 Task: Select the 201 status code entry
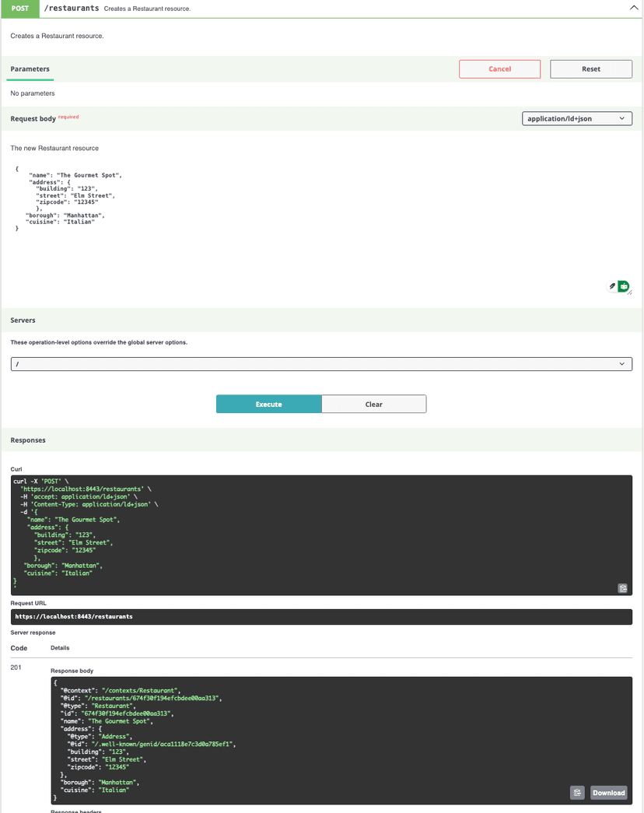[x=14, y=667]
